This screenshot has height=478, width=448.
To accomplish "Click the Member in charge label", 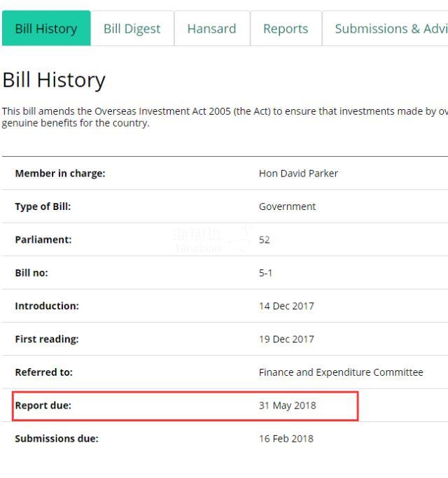I will pos(60,174).
